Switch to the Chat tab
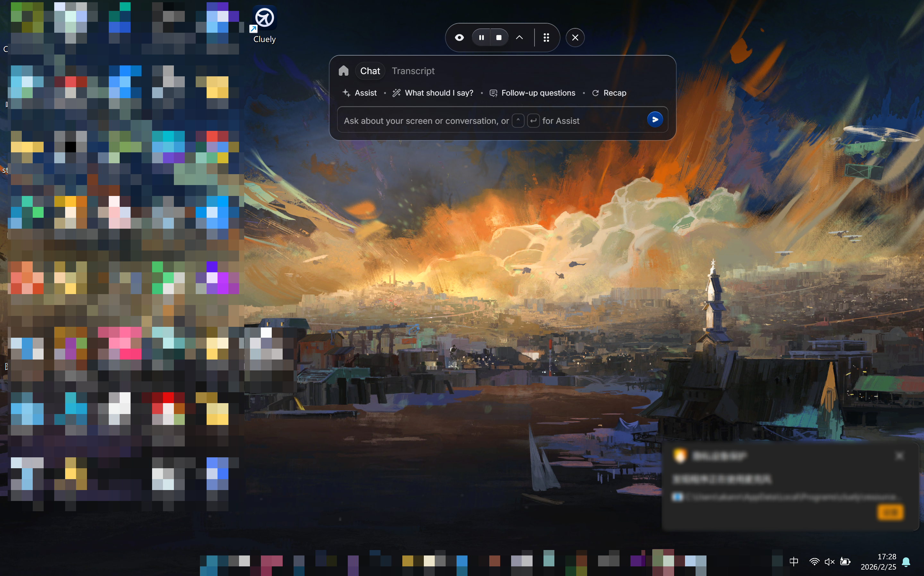Viewport: 924px width, 576px height. click(370, 71)
